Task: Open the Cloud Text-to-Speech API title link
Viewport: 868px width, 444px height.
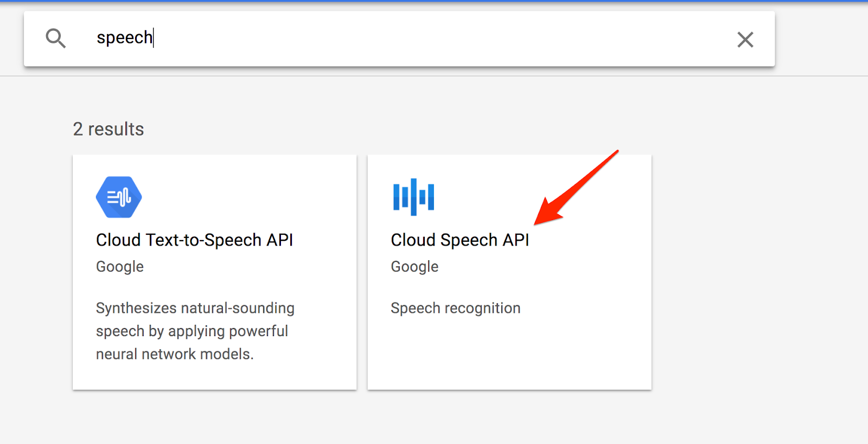Action: point(194,240)
